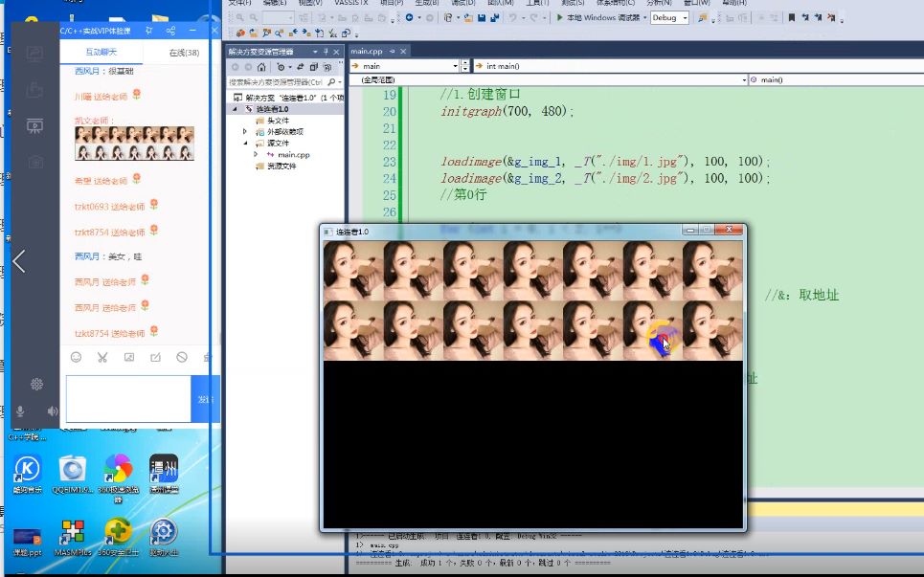This screenshot has height=577, width=924.
Task: Click the screen-capture scissors icon in chat toolbar
Action: point(101,357)
